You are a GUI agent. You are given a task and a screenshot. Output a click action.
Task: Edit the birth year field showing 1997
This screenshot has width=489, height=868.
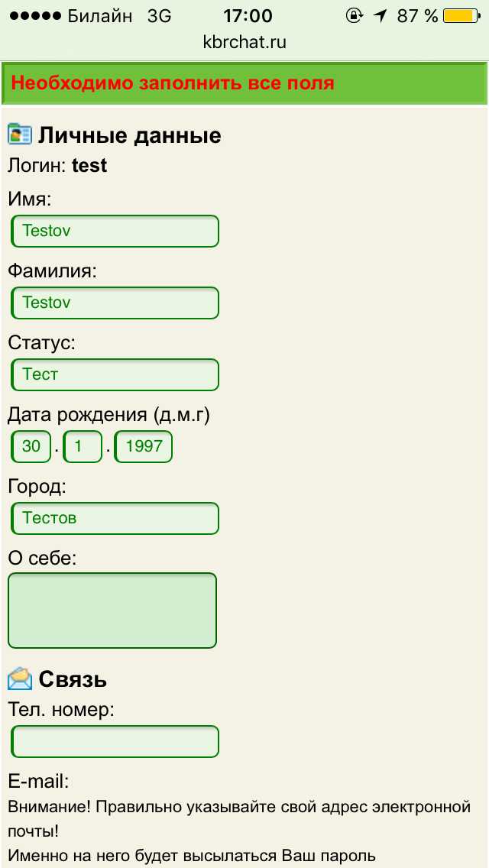click(x=144, y=446)
